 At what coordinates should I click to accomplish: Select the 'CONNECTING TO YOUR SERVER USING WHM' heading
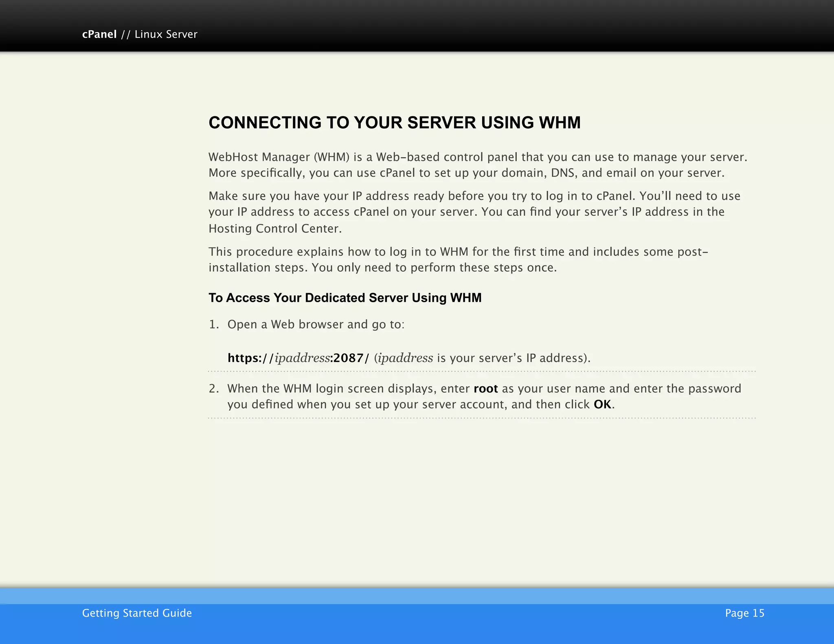coord(395,123)
